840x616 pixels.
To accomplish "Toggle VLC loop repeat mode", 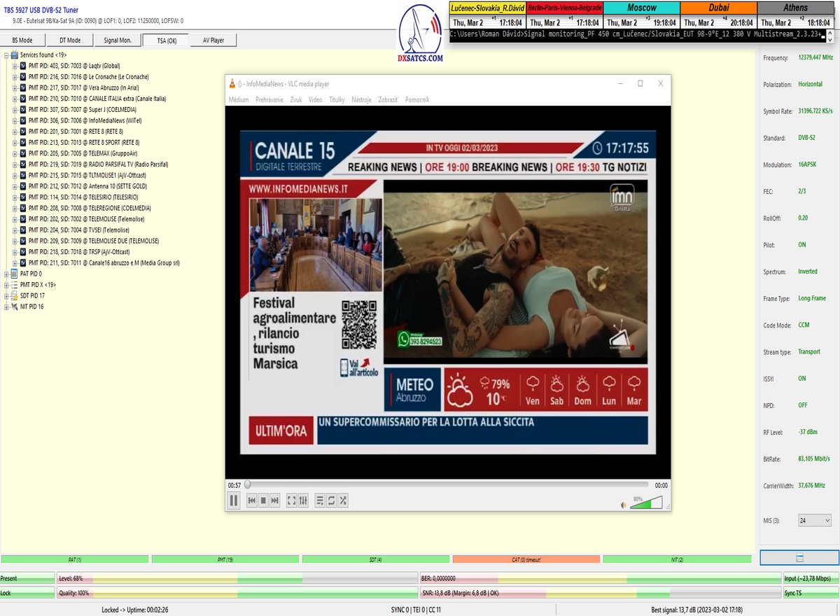I will [332, 500].
